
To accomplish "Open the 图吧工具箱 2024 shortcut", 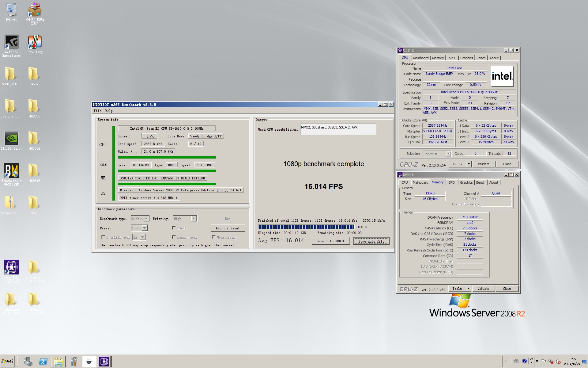I will click(x=35, y=14).
